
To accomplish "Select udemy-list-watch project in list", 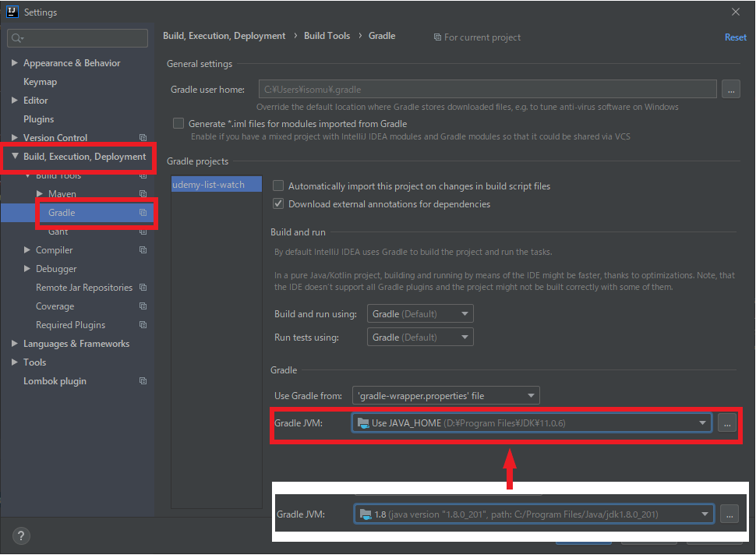I will (217, 184).
